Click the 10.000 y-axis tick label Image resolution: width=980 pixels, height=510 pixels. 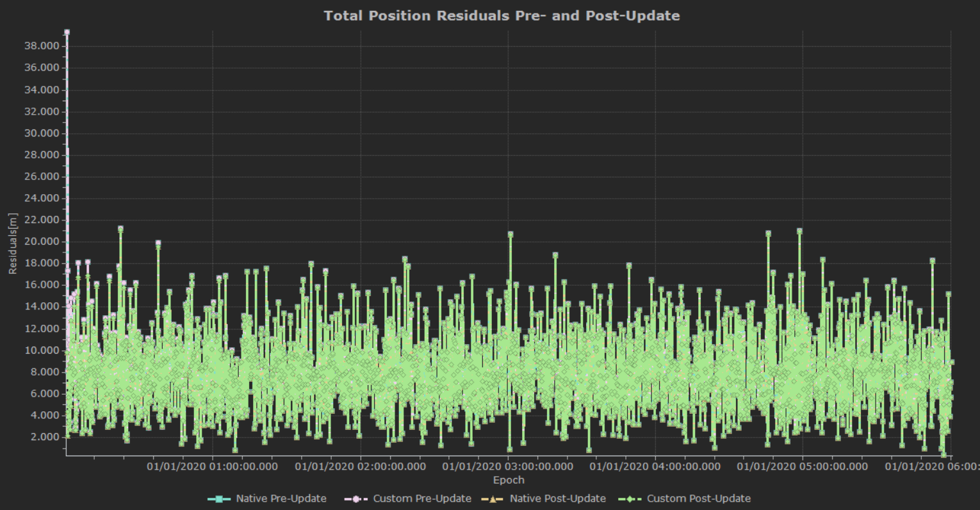41,350
